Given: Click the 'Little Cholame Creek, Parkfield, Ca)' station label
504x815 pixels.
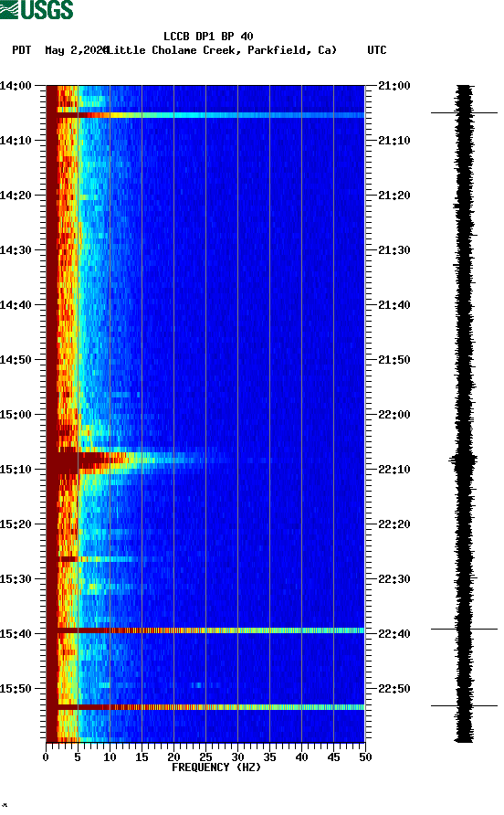Looking at the screenshot, I should (x=220, y=50).
